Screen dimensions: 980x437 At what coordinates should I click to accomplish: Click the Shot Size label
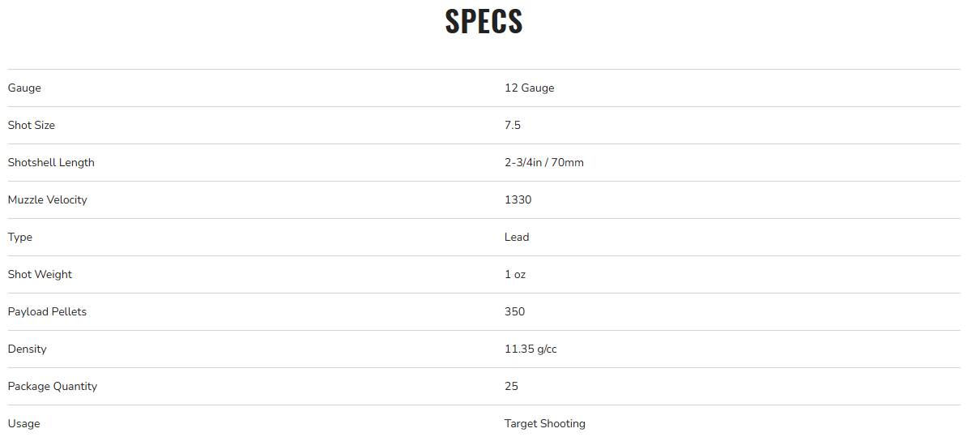point(32,125)
